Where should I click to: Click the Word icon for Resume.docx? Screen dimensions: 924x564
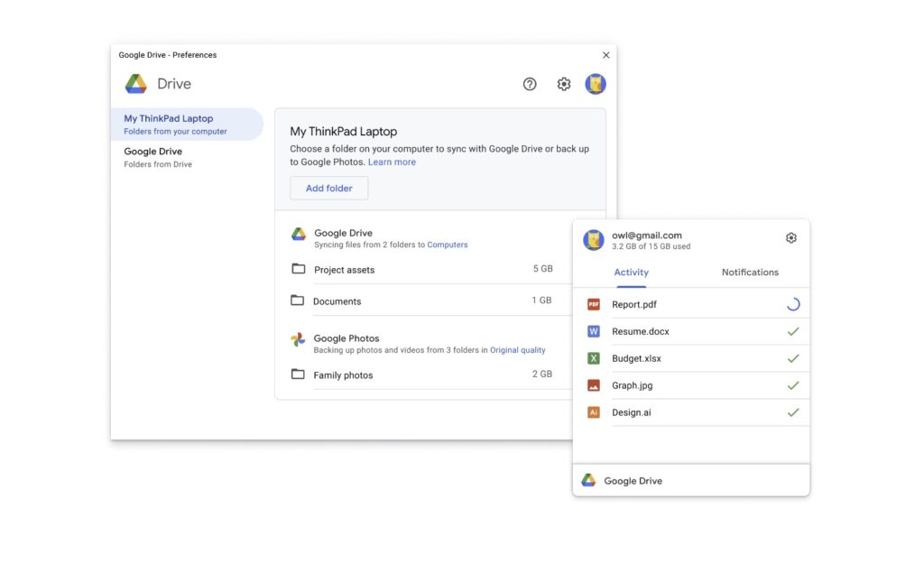pyautogui.click(x=594, y=331)
